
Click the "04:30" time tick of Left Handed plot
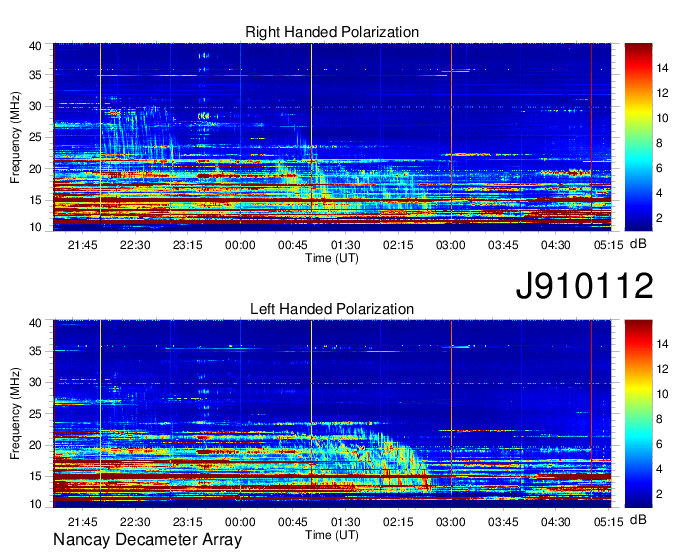click(556, 523)
